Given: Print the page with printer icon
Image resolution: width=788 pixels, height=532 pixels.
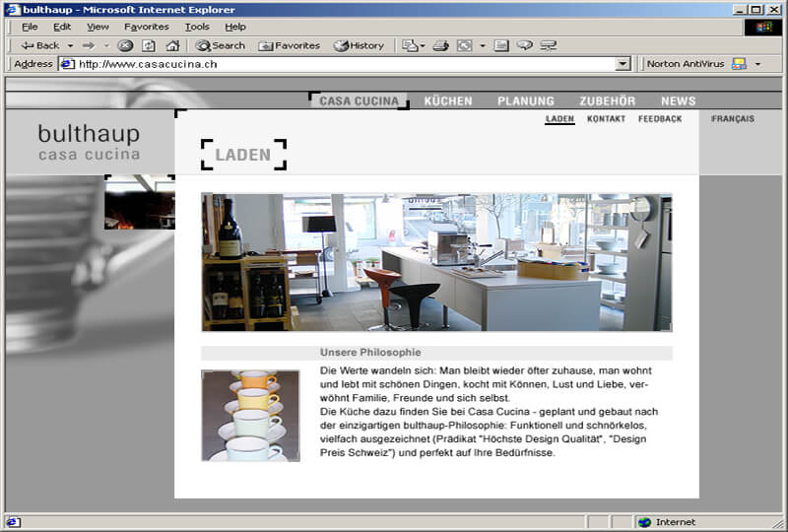Looking at the screenshot, I should tap(440, 45).
